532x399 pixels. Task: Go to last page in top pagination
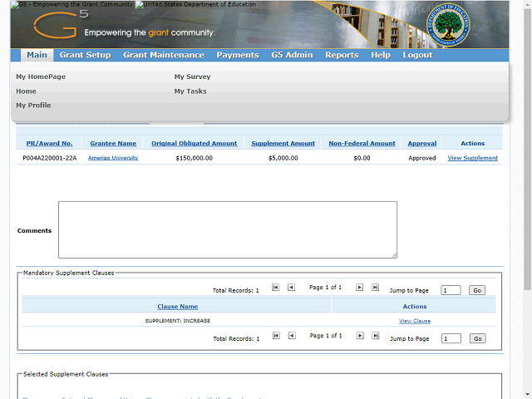click(375, 288)
